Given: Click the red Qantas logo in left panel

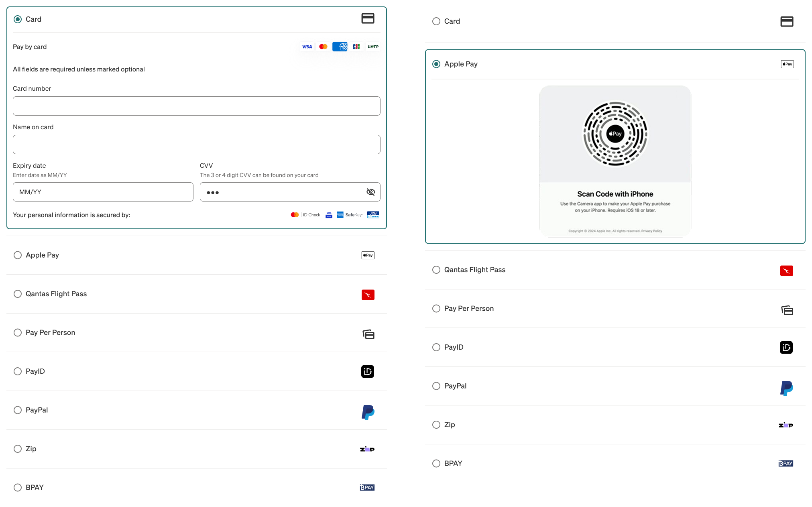Looking at the screenshot, I should pos(368,295).
